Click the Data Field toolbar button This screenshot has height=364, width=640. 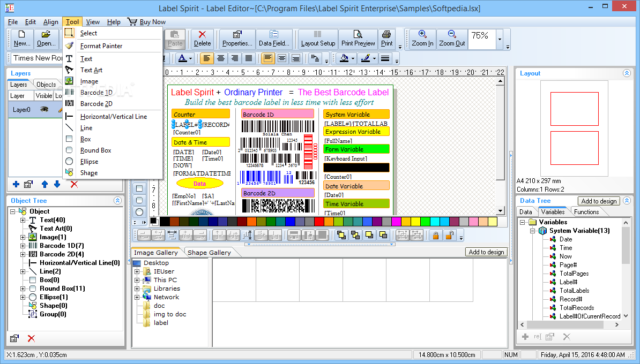274,39
